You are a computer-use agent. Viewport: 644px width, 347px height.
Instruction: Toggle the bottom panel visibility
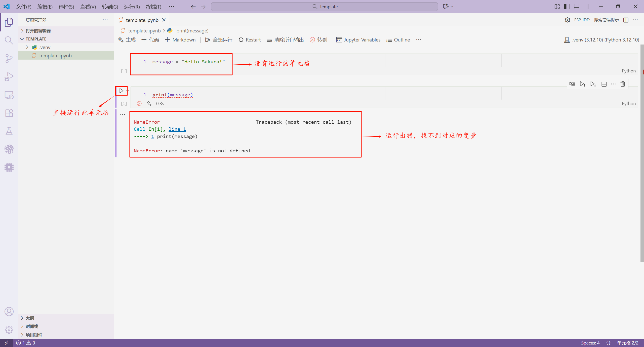click(577, 7)
